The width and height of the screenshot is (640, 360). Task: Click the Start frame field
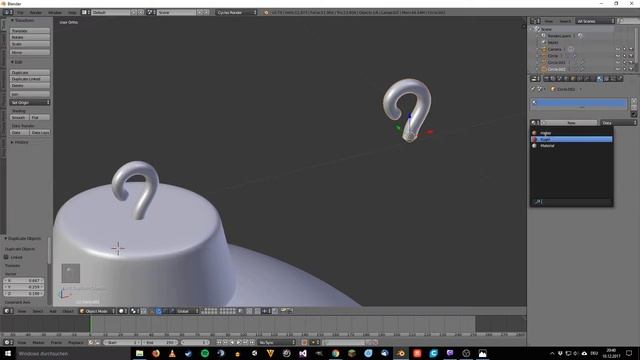pyautogui.click(x=122, y=342)
